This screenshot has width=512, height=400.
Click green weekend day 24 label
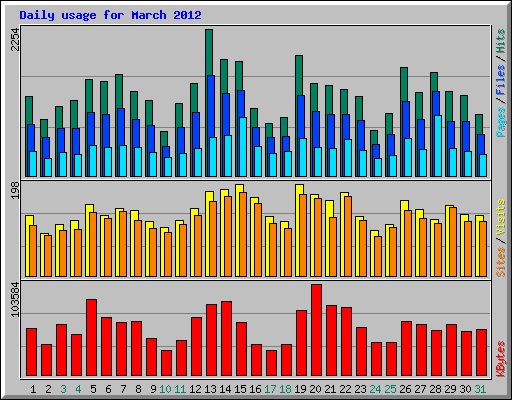375,389
